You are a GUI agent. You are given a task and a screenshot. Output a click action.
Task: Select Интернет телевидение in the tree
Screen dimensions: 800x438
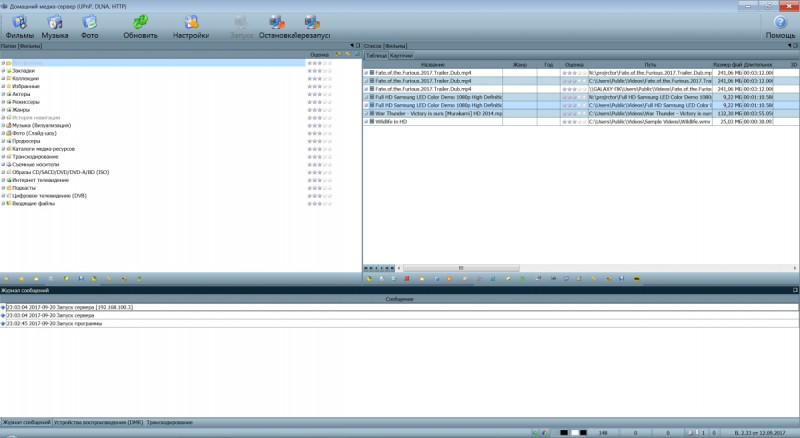[x=39, y=179]
